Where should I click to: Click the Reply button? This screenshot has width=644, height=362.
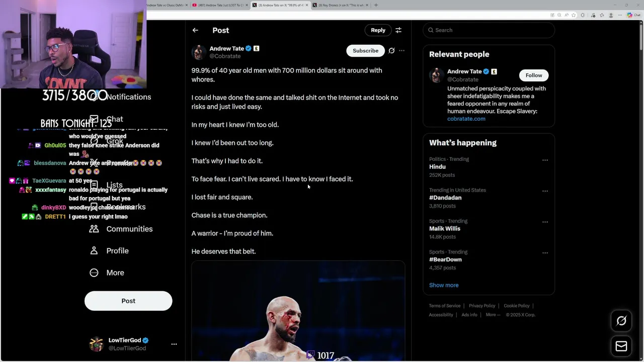[x=378, y=30]
